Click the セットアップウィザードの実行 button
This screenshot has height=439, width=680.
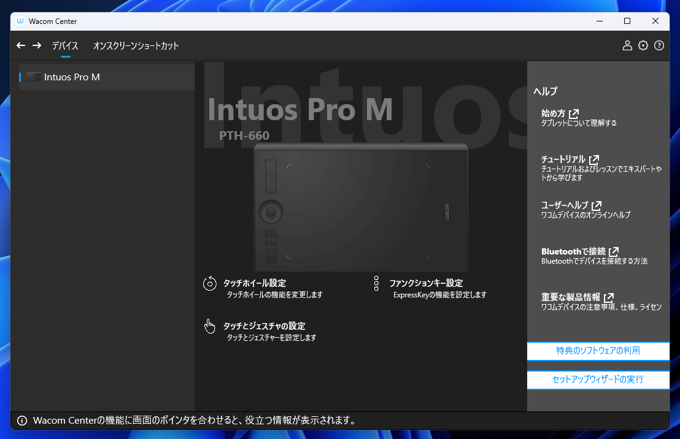pyautogui.click(x=598, y=380)
